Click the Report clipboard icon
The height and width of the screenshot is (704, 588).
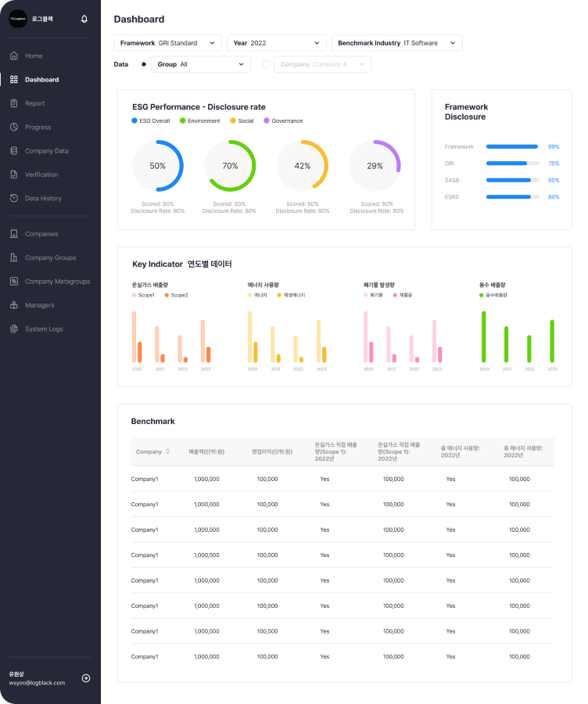14,103
